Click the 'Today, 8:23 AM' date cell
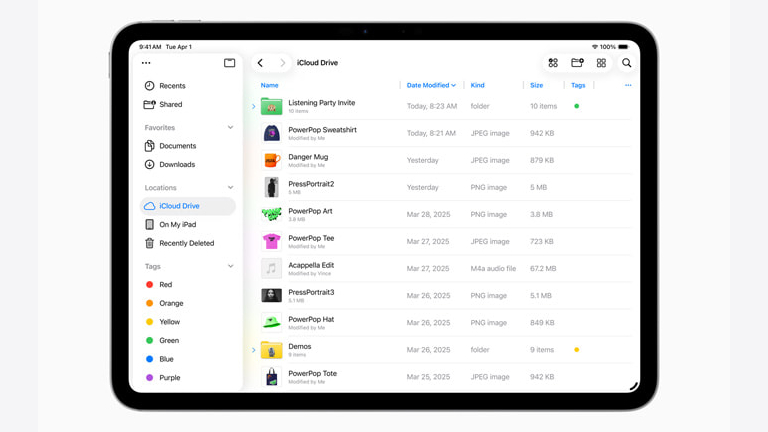The width and height of the screenshot is (768, 432). pos(432,106)
